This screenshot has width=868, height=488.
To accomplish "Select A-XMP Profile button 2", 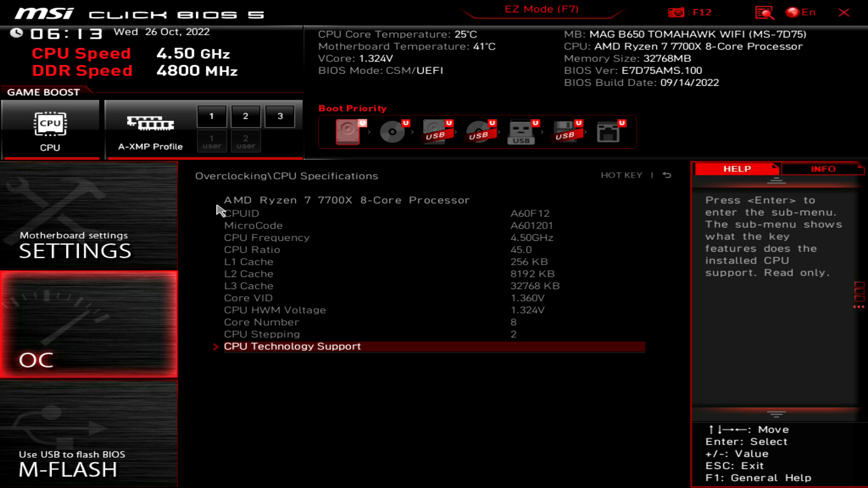I will 245,116.
